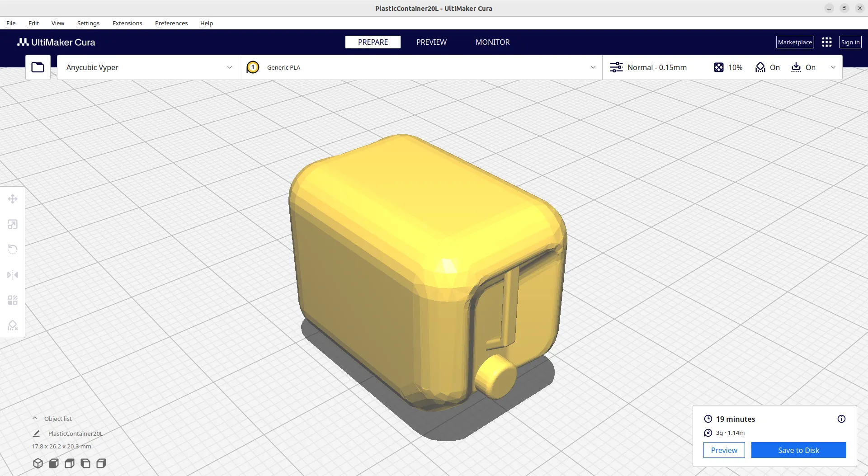The image size is (868, 476).
Task: Select the Per Model Settings tool
Action: point(13,300)
